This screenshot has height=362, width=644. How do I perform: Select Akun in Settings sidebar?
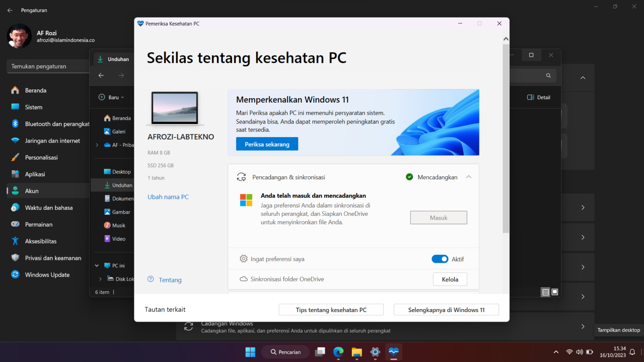[x=48, y=191]
